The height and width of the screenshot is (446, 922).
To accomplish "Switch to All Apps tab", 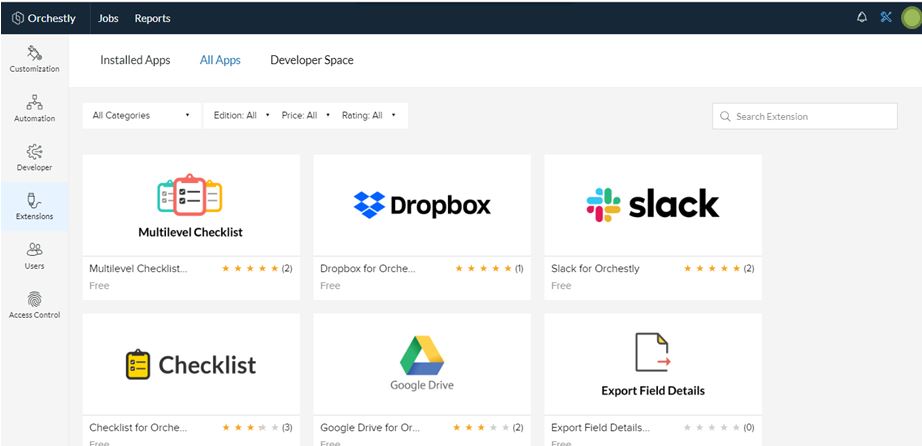I will pyautogui.click(x=220, y=60).
